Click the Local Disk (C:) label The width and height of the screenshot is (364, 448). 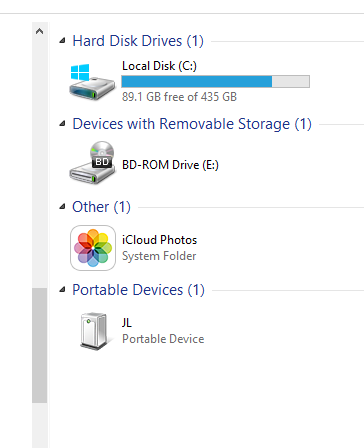coord(159,66)
